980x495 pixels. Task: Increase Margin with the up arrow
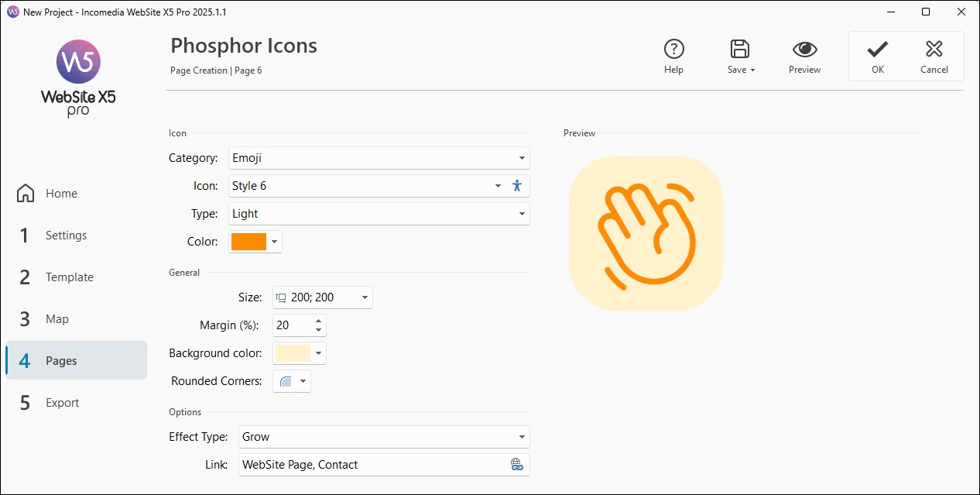click(x=318, y=321)
